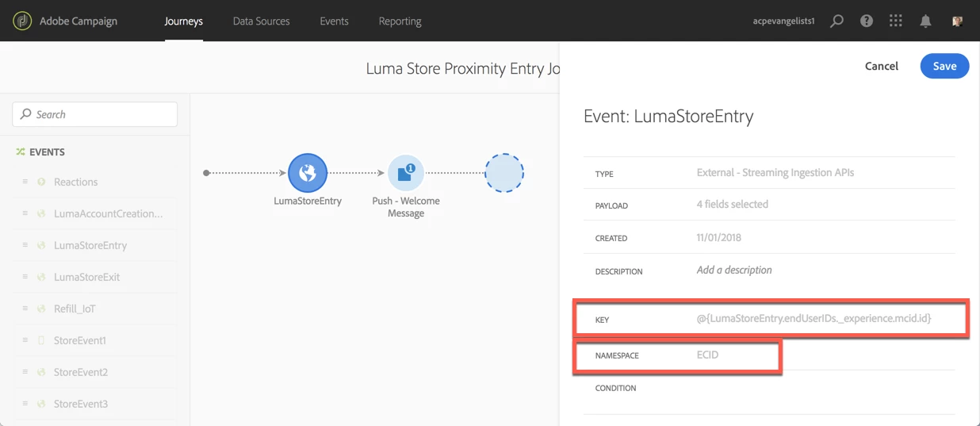Select the LumaStoreEntry globe node on canvas

[308, 173]
